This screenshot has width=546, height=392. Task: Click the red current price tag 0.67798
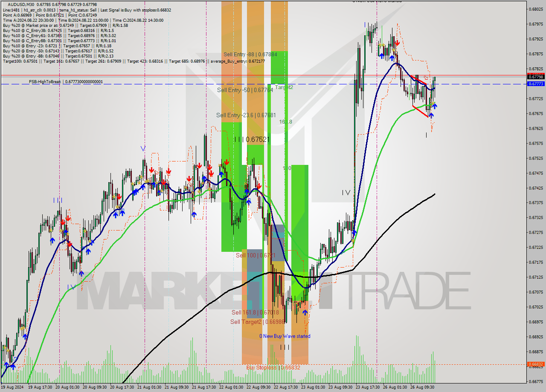(x=536, y=77)
